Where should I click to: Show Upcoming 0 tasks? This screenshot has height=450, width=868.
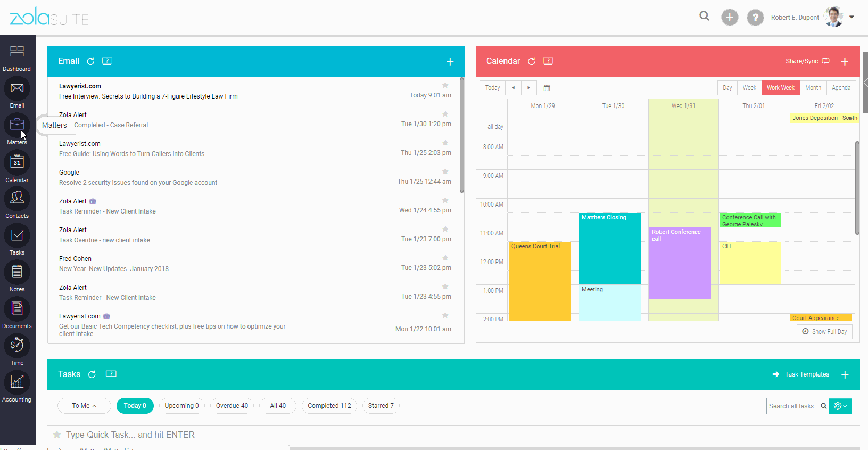pos(181,406)
